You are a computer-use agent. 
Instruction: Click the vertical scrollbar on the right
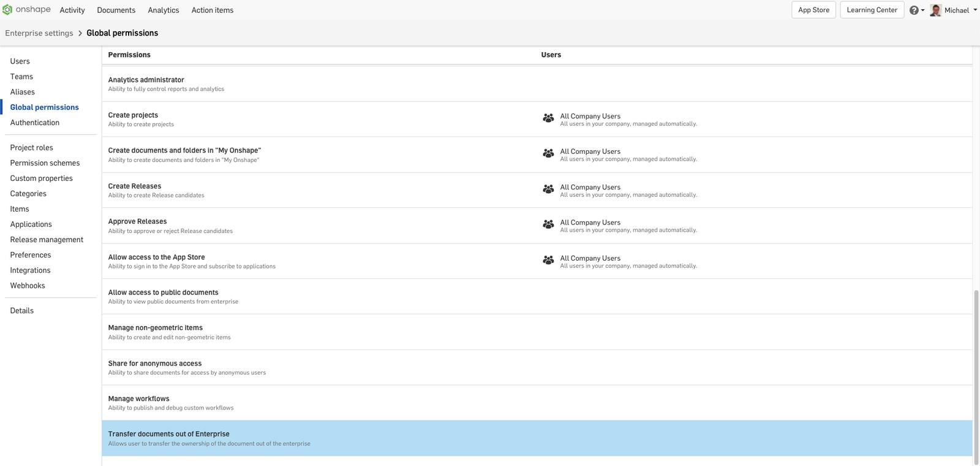976,368
